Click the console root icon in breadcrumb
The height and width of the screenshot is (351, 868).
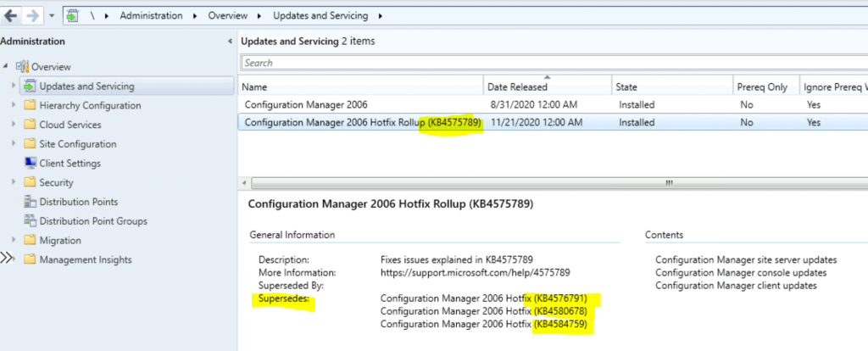[x=73, y=15]
